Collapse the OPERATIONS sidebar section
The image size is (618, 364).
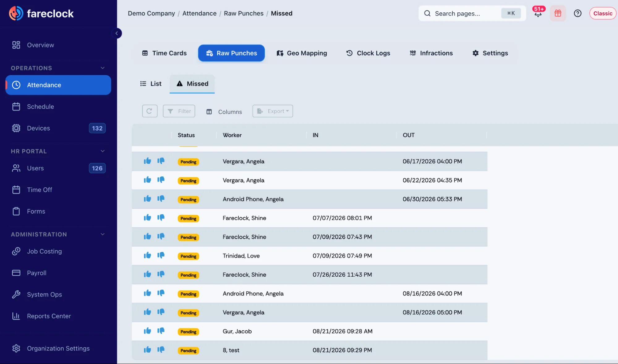pyautogui.click(x=102, y=68)
